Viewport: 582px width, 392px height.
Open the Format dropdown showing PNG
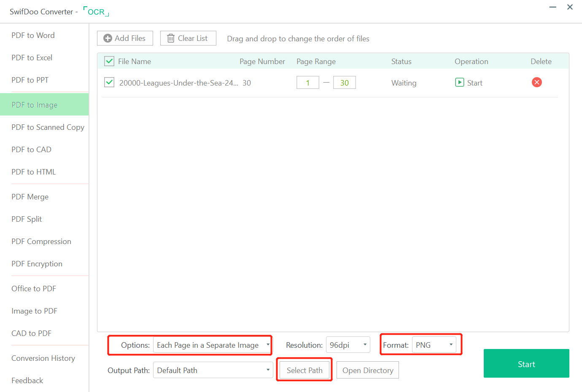point(434,345)
